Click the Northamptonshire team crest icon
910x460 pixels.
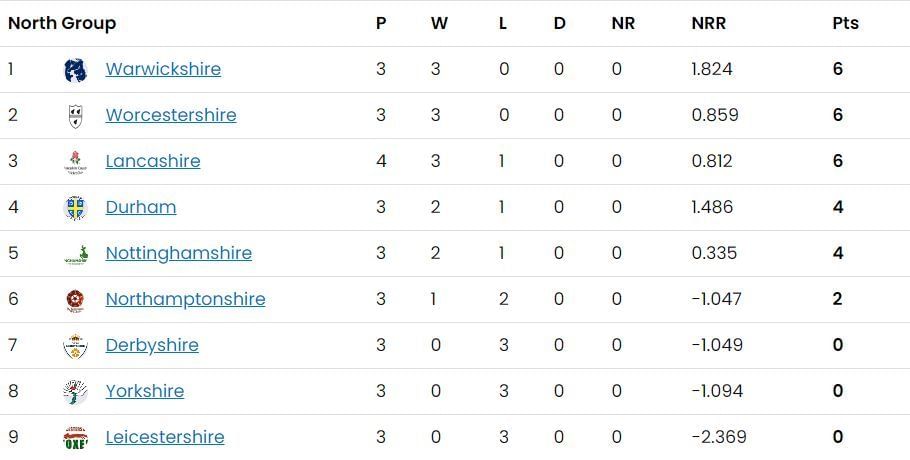[x=75, y=300]
